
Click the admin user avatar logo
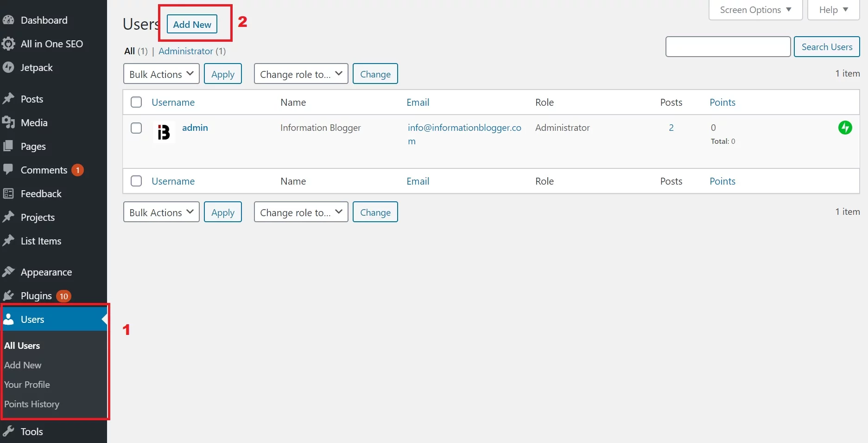pos(164,132)
